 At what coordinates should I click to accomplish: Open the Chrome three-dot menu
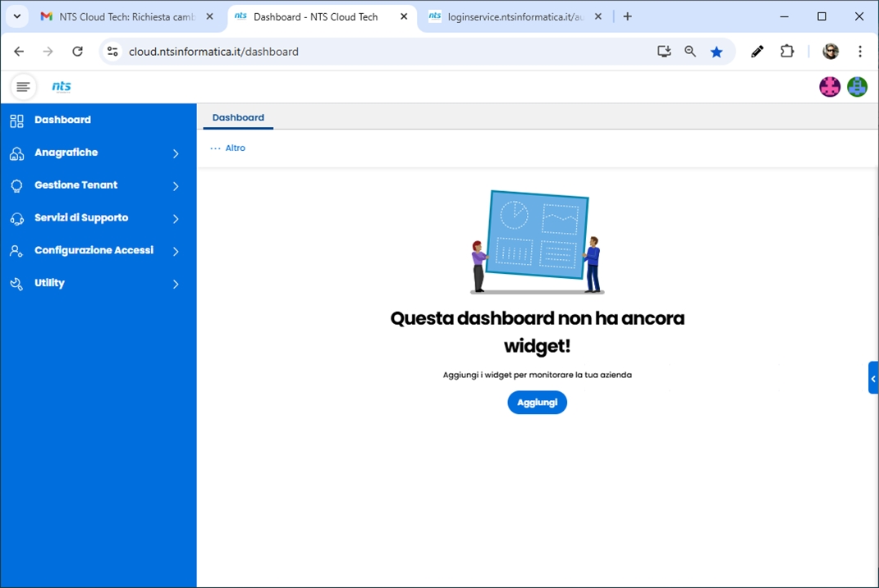point(860,52)
